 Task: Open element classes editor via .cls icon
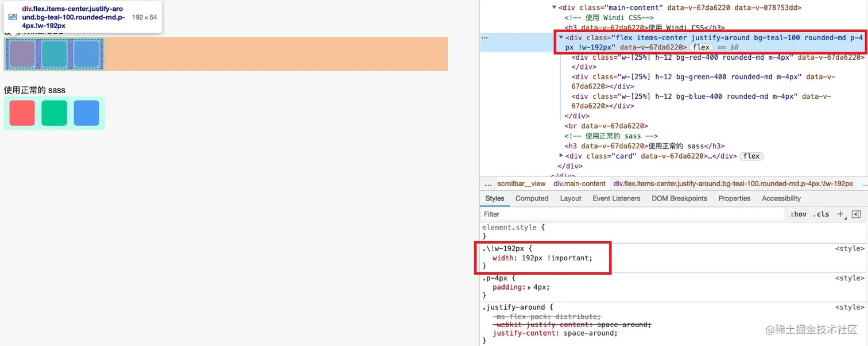pos(821,214)
